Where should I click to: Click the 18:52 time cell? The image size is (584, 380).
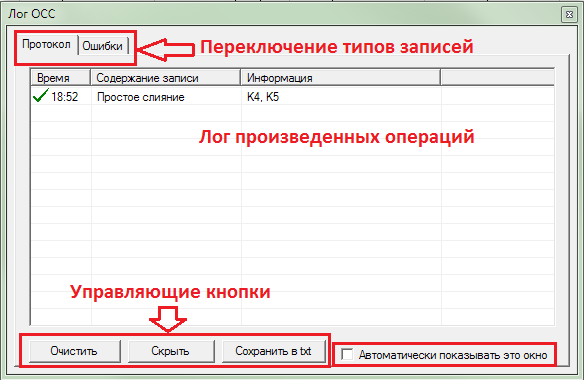[x=64, y=97]
